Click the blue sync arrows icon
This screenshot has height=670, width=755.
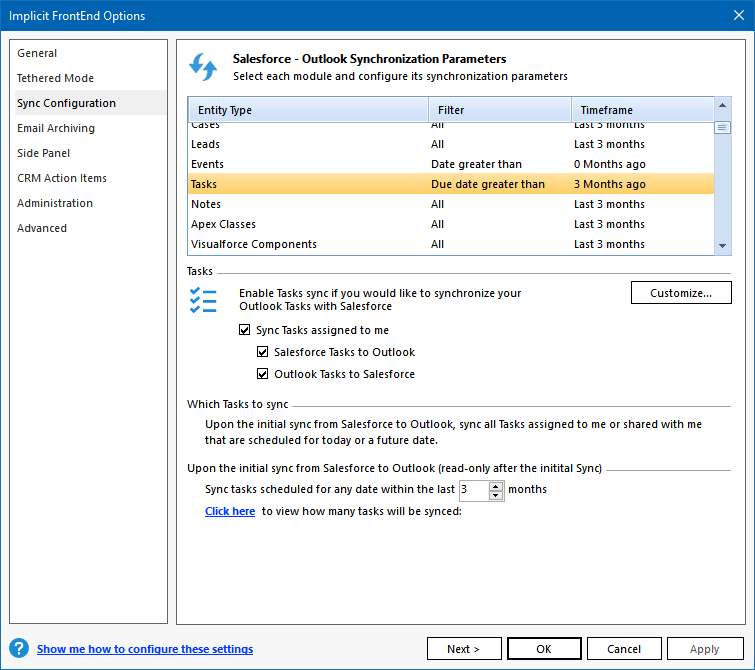click(203, 67)
